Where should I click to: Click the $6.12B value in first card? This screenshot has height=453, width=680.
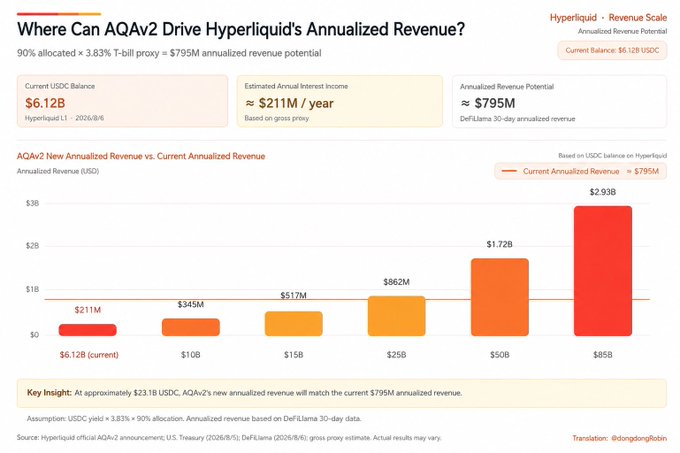pos(45,103)
